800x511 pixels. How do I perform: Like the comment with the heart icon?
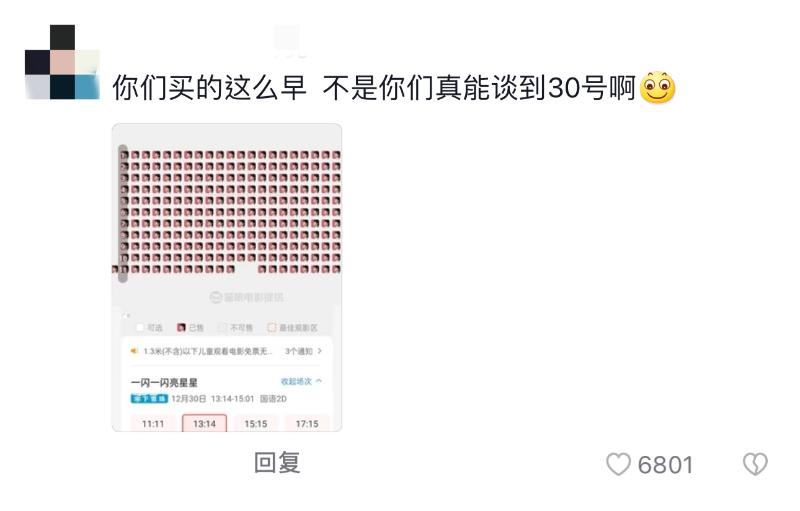click(618, 464)
